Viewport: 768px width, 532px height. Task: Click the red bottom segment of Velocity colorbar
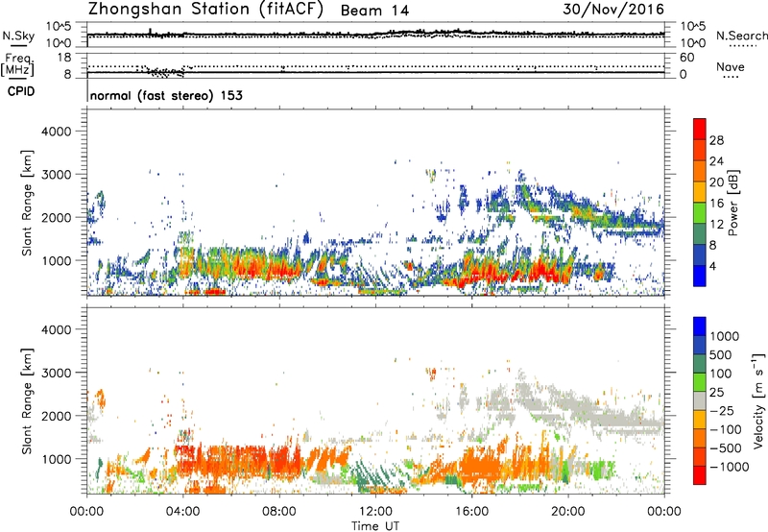click(x=700, y=475)
